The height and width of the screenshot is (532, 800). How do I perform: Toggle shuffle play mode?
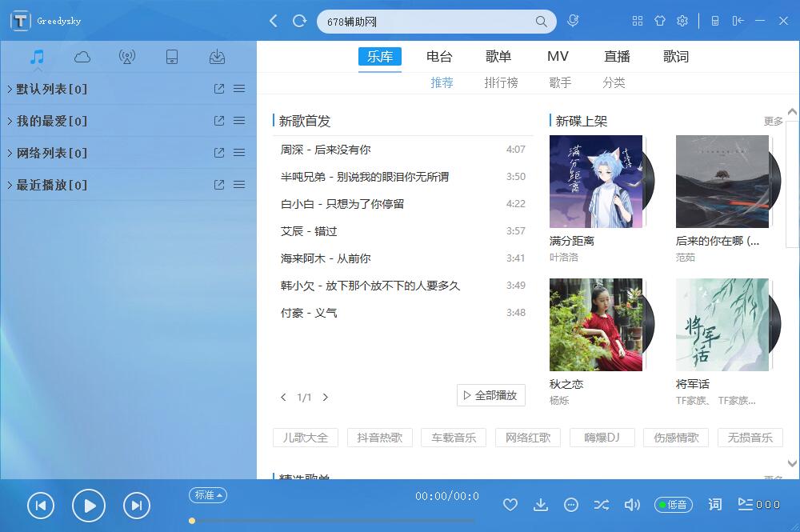coord(601,504)
